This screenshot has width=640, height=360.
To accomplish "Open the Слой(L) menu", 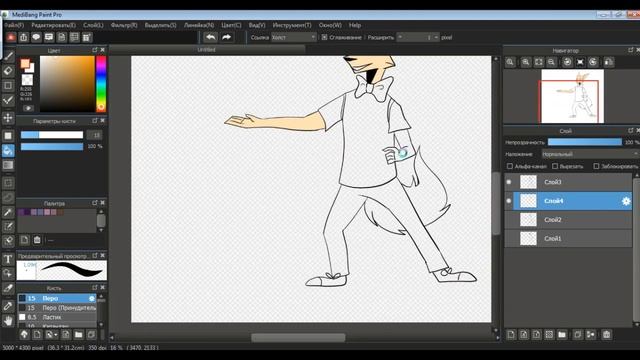I will point(93,25).
